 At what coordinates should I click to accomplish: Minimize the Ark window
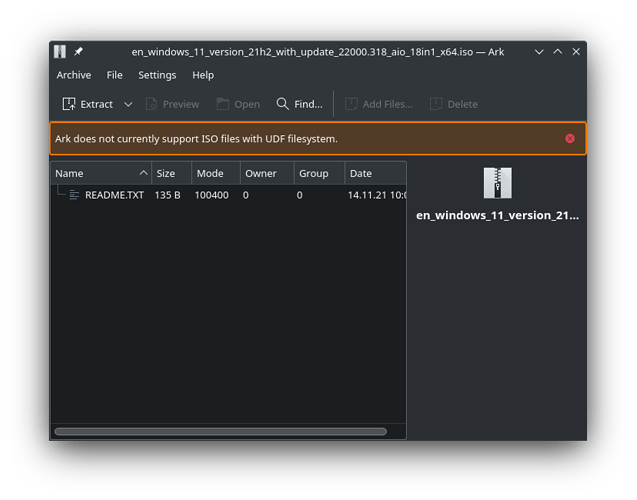point(539,52)
